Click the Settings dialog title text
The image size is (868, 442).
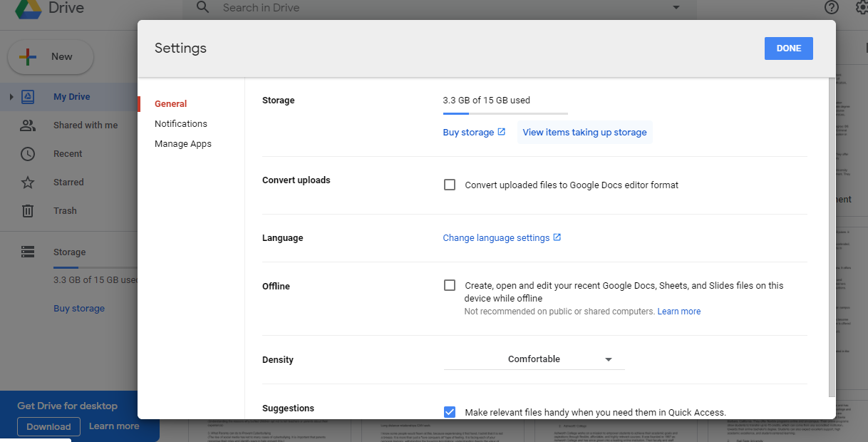click(x=180, y=48)
